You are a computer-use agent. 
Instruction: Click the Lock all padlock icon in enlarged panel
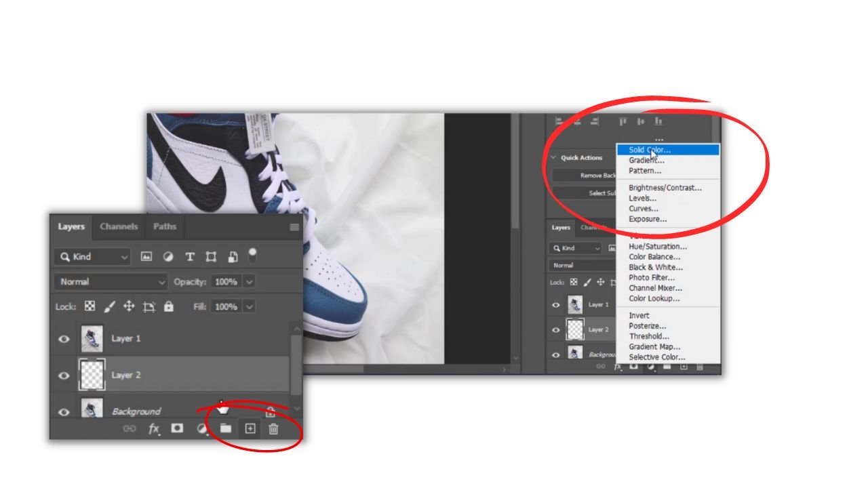coord(169,306)
